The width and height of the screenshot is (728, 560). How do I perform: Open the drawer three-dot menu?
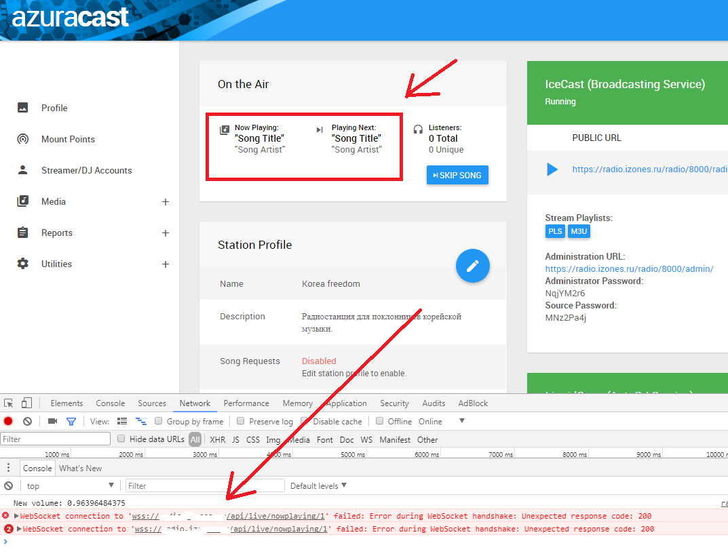pos(8,468)
